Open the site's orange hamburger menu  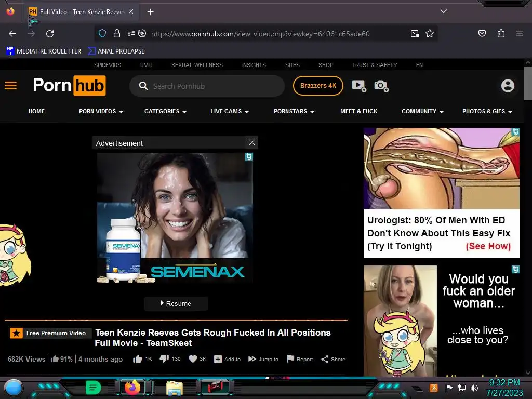(x=10, y=86)
